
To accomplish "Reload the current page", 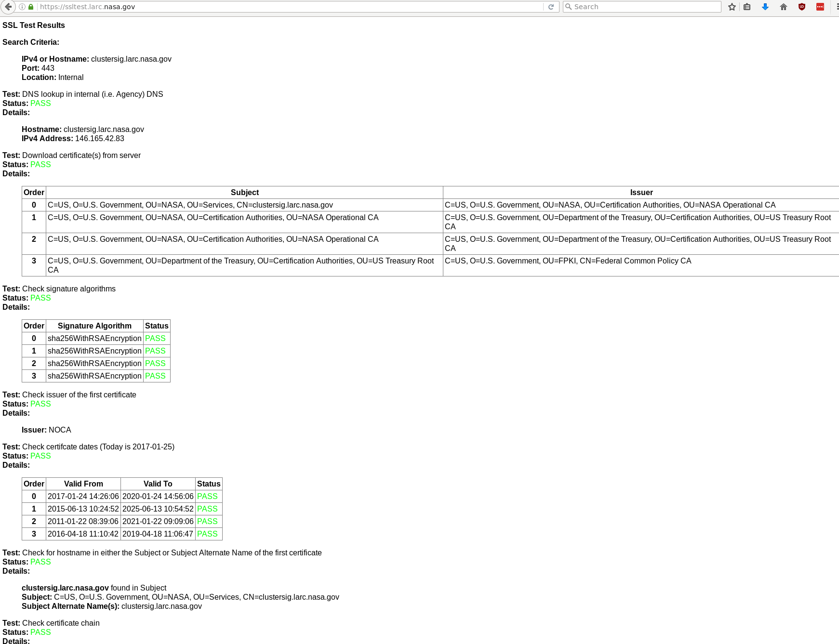I will 551,7.
